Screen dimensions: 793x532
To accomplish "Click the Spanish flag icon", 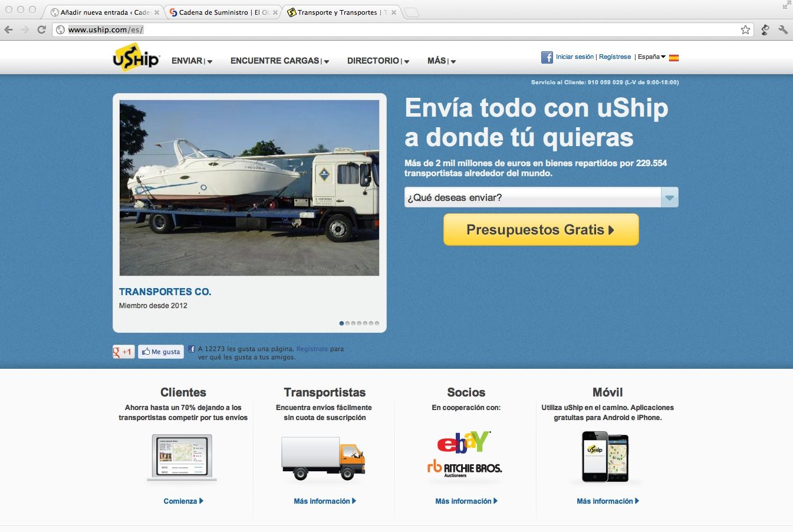I will tap(673, 57).
